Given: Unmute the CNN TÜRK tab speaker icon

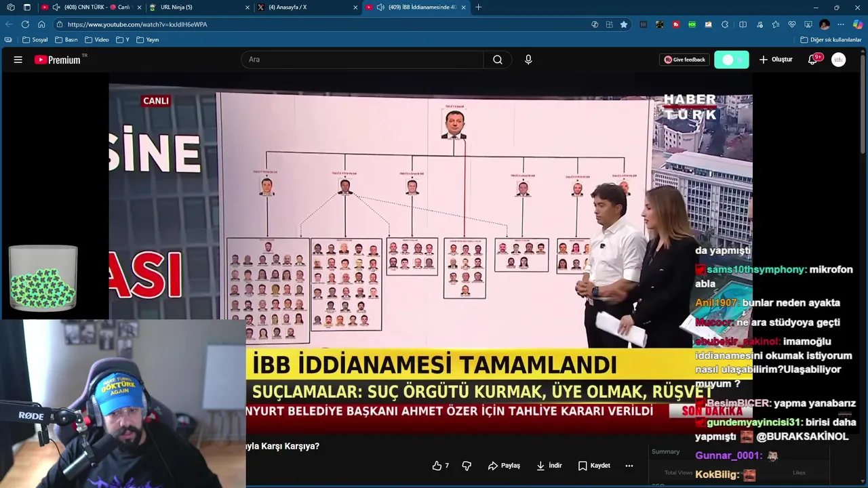Looking at the screenshot, I should 56,7.
